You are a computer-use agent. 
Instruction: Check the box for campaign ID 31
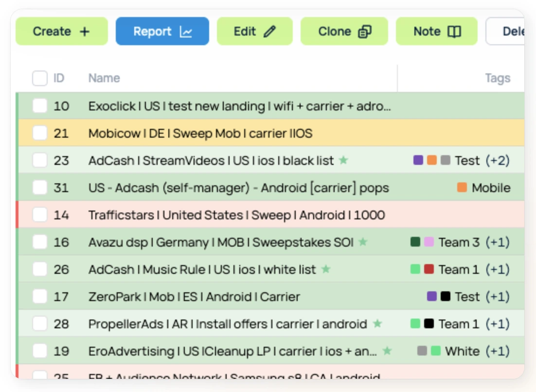[40, 188]
